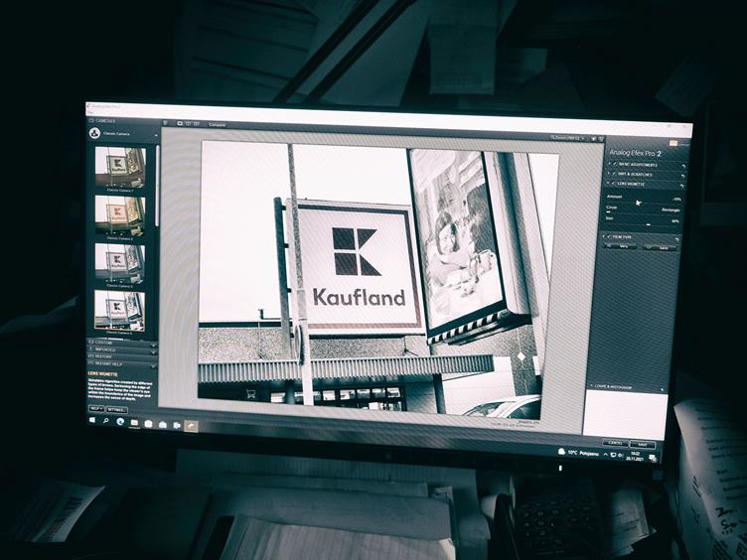This screenshot has width=747, height=560.
Task: Disable the Basic Adjustments checkbox
Action: pos(615,164)
